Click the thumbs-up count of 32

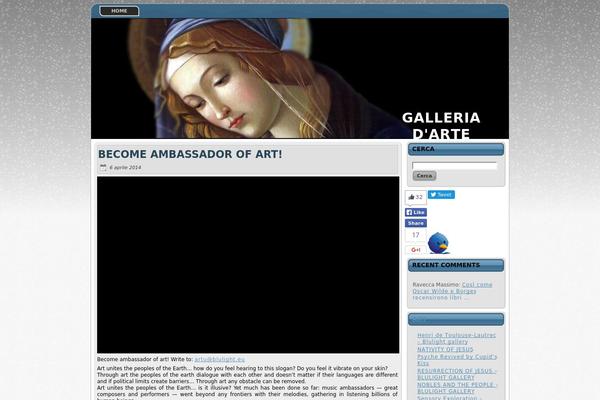[x=415, y=197]
